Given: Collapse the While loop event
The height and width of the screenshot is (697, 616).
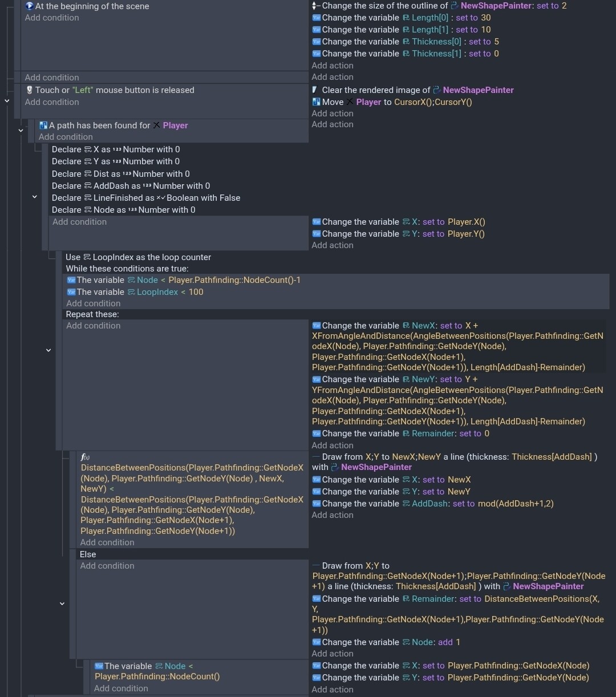Looking at the screenshot, I should (48, 350).
